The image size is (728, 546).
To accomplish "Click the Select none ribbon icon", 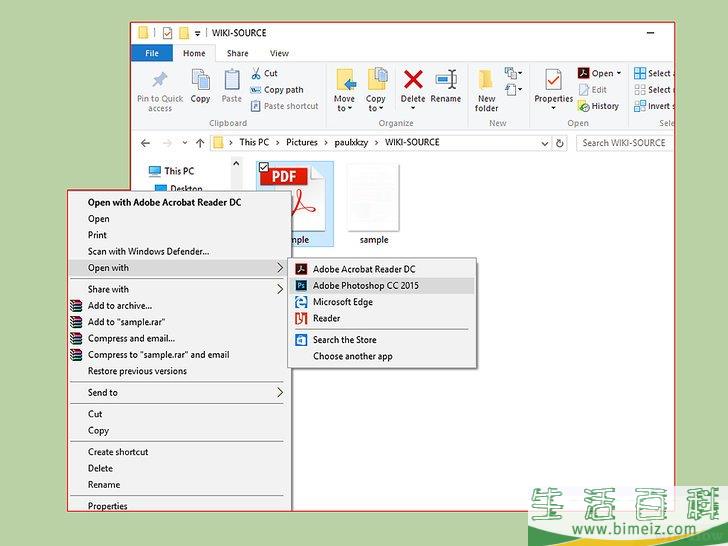I will pyautogui.click(x=640, y=90).
